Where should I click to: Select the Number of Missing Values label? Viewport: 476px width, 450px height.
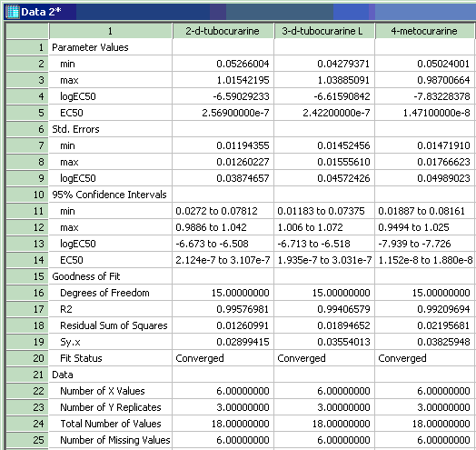(115, 440)
